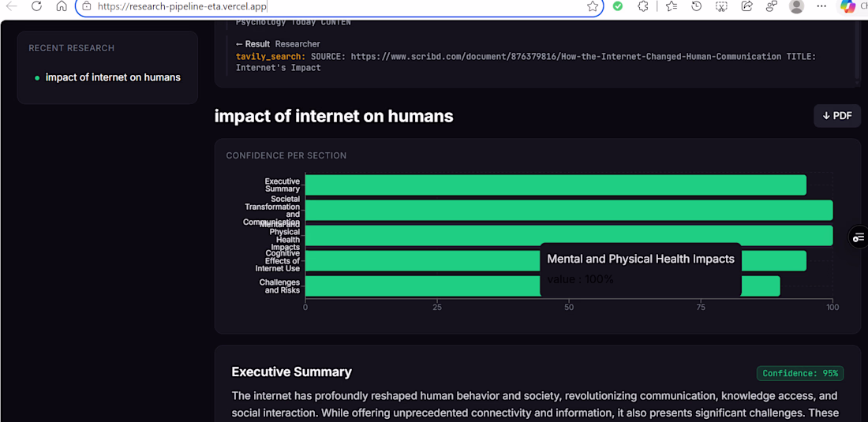Download report with PDF button
This screenshot has width=868, height=422.
pyautogui.click(x=837, y=116)
